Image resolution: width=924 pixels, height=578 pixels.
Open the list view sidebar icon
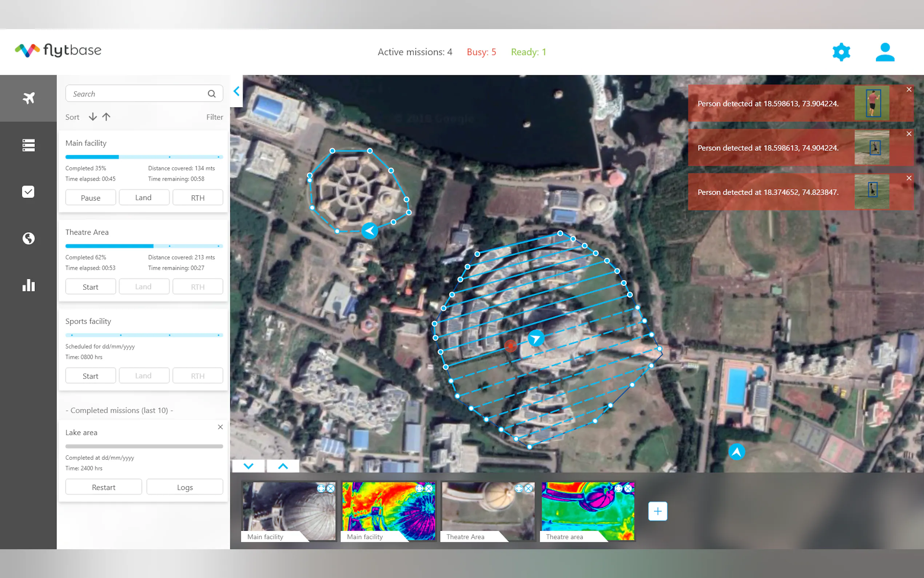[28, 145]
